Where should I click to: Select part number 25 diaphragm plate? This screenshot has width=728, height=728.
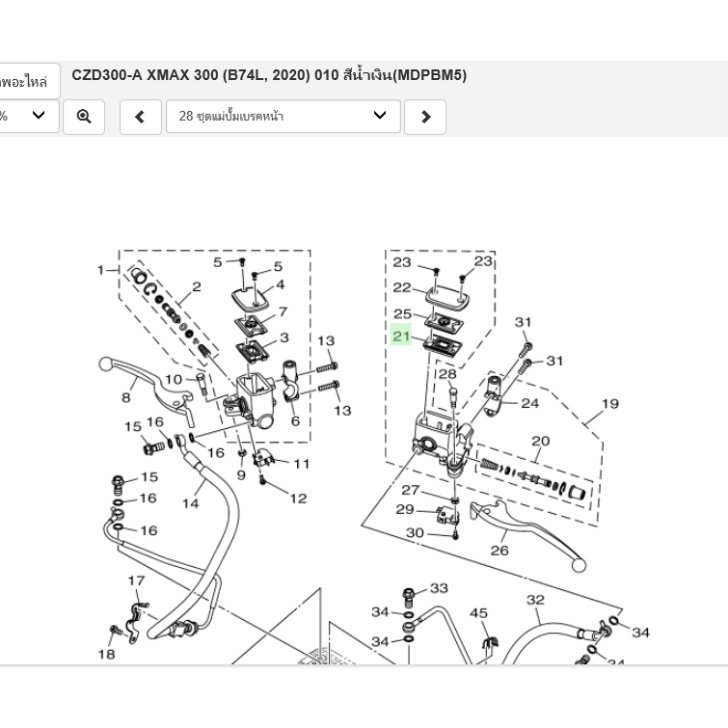click(x=402, y=313)
